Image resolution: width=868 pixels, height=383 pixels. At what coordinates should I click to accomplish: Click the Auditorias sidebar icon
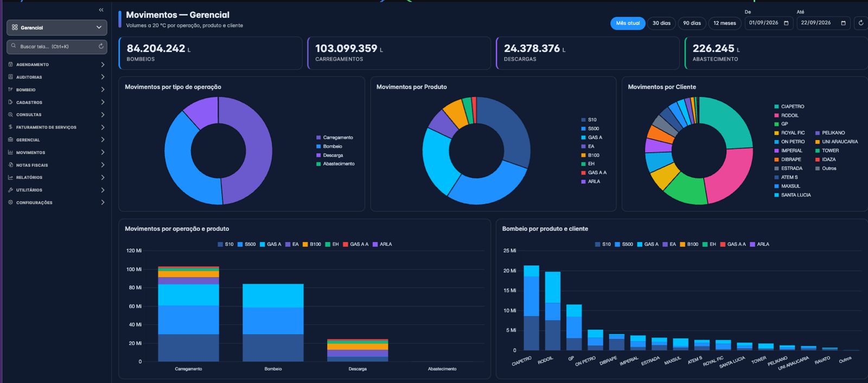(10, 77)
